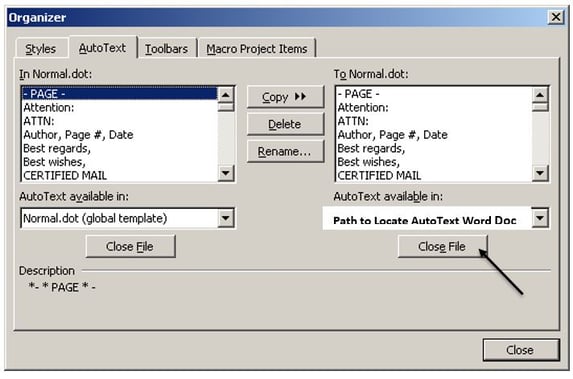Click up arrow of left list scrollbar
The height and width of the screenshot is (379, 573).
(226, 95)
